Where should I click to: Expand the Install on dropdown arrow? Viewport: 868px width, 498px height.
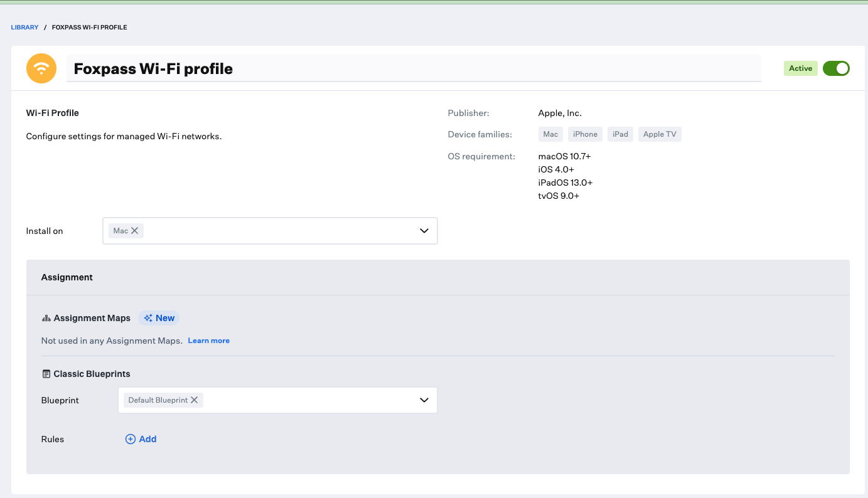424,231
